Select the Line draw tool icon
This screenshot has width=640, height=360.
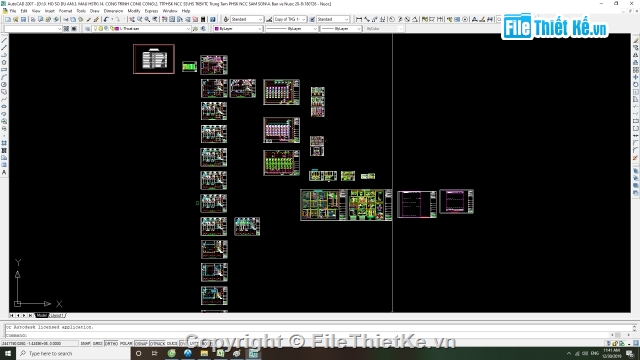pos(4,40)
